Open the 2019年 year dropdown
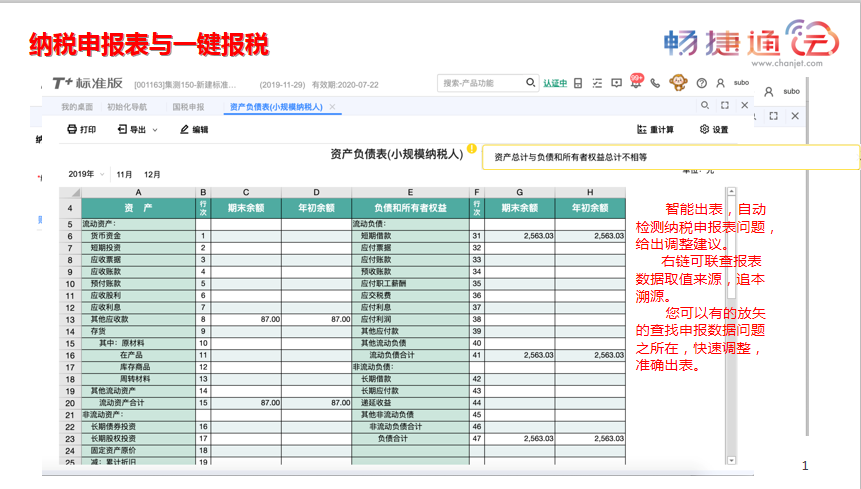 (x=86, y=174)
